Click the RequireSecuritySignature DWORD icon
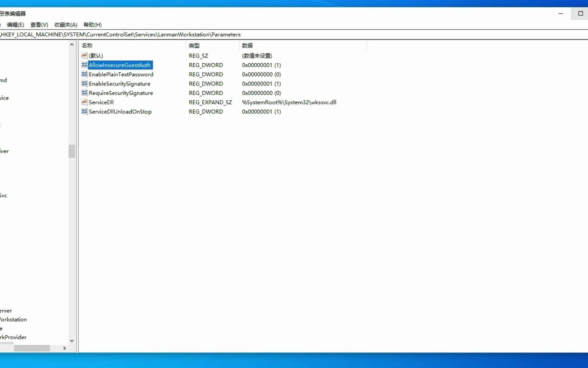The width and height of the screenshot is (588, 368). tap(84, 93)
